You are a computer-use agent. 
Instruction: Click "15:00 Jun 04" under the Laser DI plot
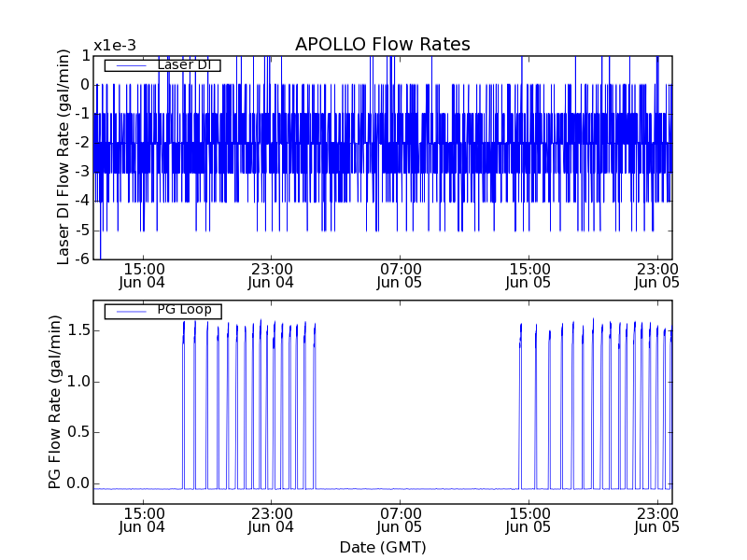click(x=143, y=275)
